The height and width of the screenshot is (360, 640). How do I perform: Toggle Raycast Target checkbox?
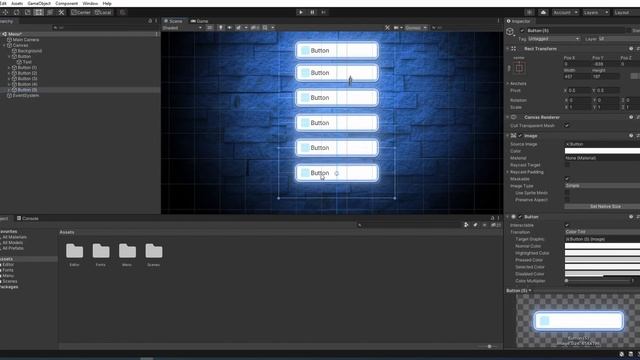tap(567, 165)
